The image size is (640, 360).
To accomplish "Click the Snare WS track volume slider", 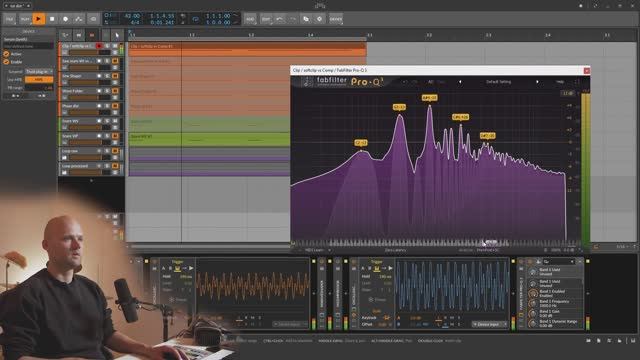I will tap(90, 127).
